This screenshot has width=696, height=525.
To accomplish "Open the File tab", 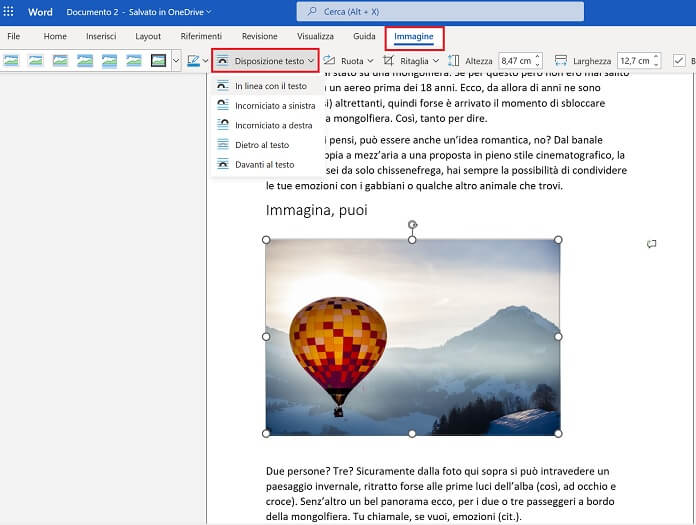I will click(x=14, y=36).
